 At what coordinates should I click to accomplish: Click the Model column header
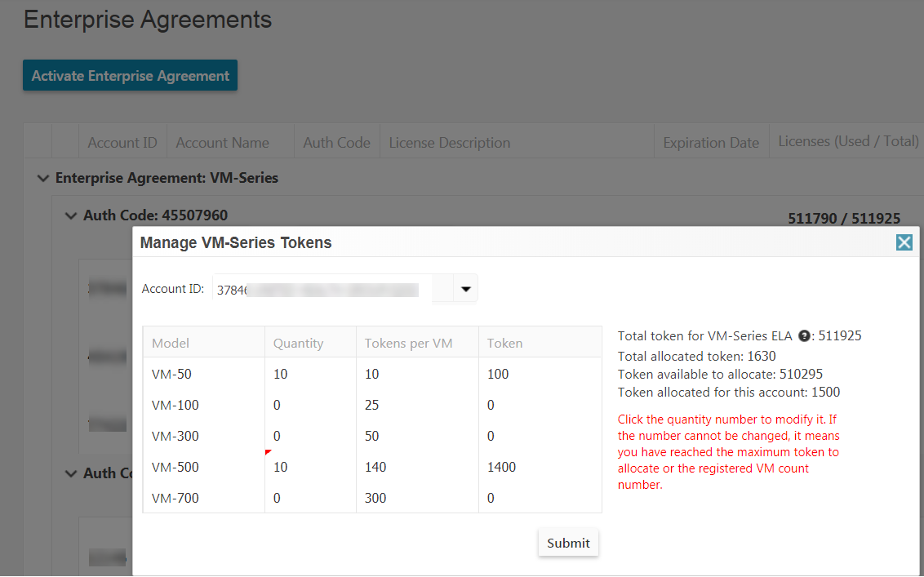(x=204, y=343)
